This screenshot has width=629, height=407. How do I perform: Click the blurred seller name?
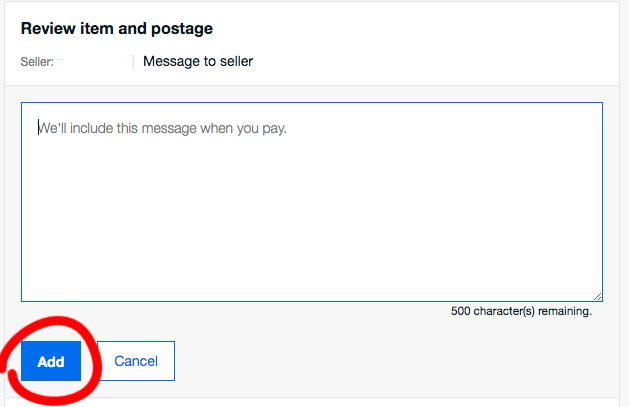(x=90, y=62)
